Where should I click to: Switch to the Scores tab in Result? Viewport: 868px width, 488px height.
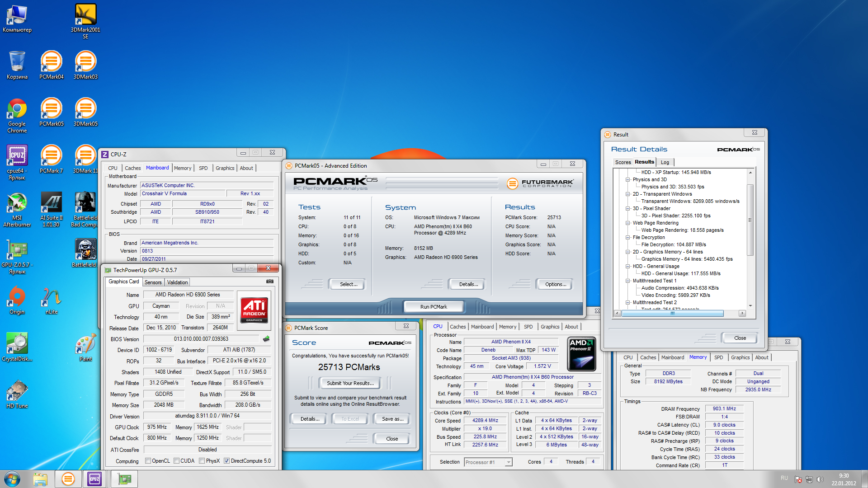tap(623, 162)
